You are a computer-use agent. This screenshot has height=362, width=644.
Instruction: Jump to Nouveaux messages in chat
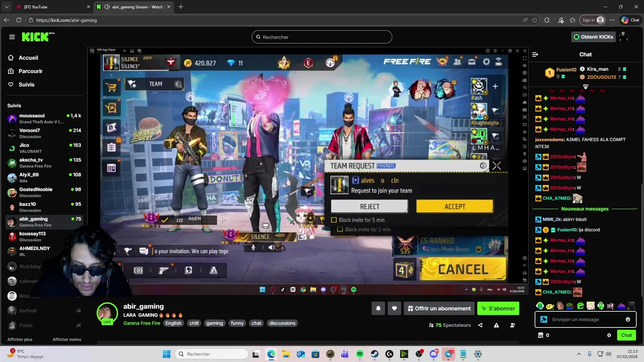(x=585, y=209)
